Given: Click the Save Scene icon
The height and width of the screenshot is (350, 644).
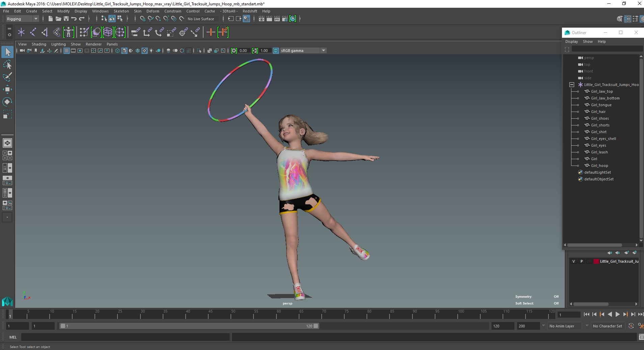Looking at the screenshot, I should coord(66,19).
